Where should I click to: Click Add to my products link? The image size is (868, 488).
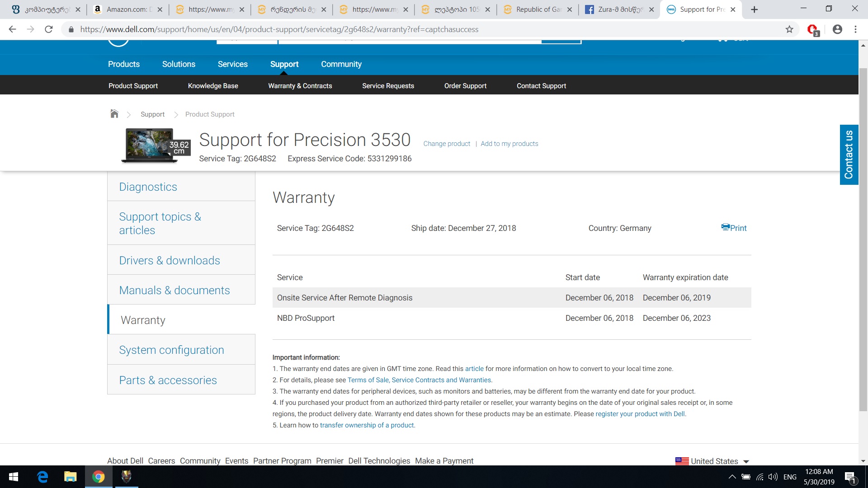(x=509, y=144)
